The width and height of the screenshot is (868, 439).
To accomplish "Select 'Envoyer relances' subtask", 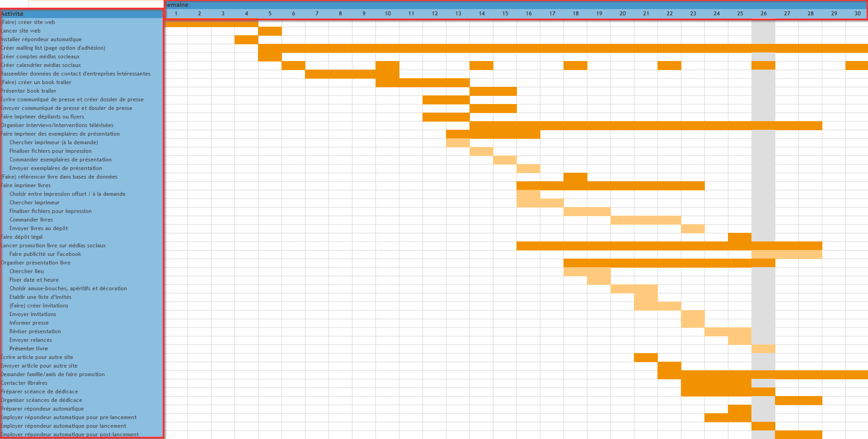I will coord(82,340).
